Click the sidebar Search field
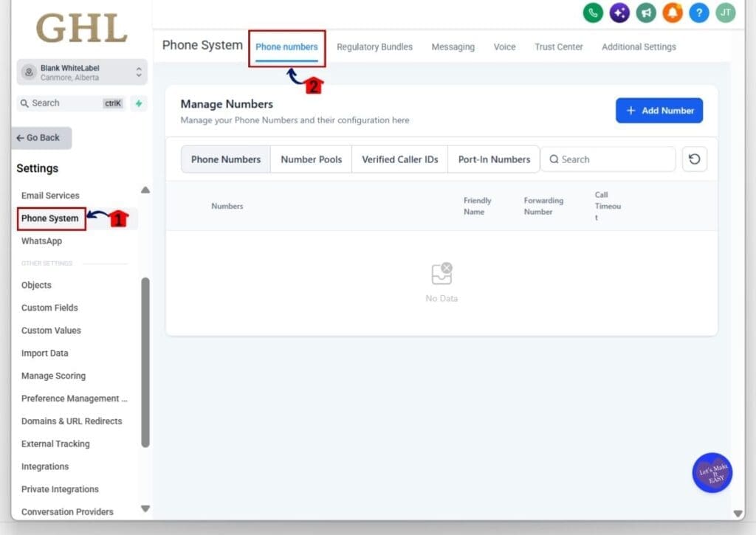The height and width of the screenshot is (535, 756). click(x=71, y=103)
